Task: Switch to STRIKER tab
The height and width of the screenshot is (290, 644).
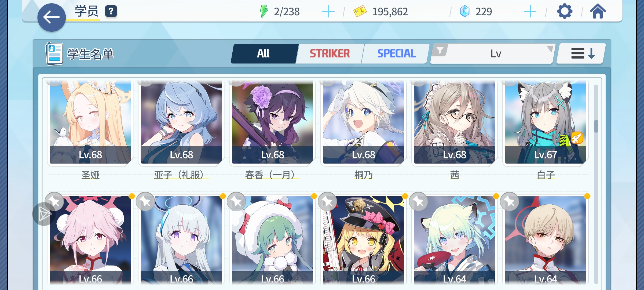Action: click(330, 53)
